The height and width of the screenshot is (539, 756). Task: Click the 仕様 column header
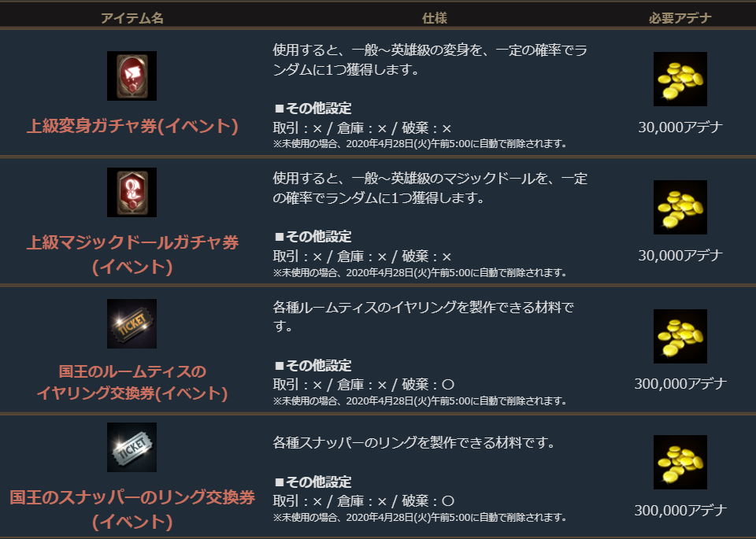tap(435, 18)
